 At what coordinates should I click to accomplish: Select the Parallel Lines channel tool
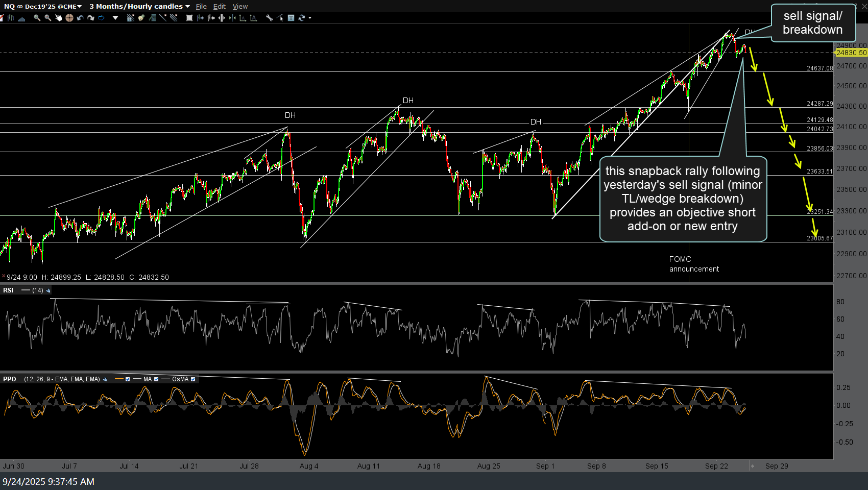click(174, 18)
